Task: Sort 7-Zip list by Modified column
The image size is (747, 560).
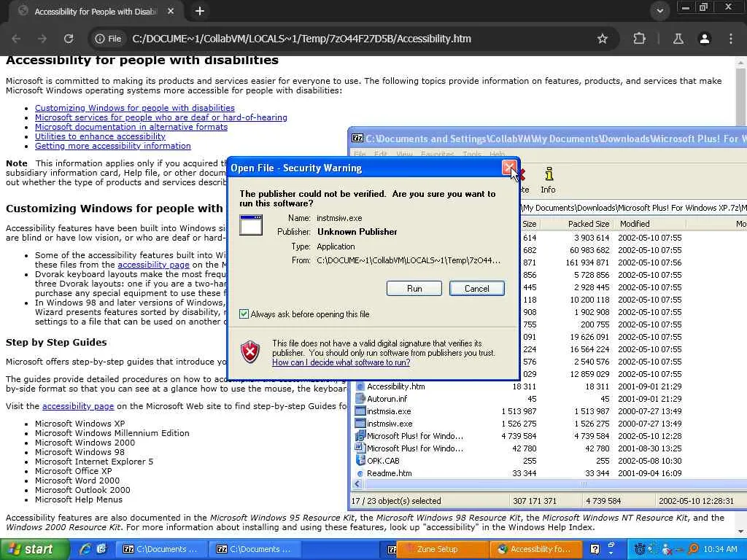Action: (649, 224)
